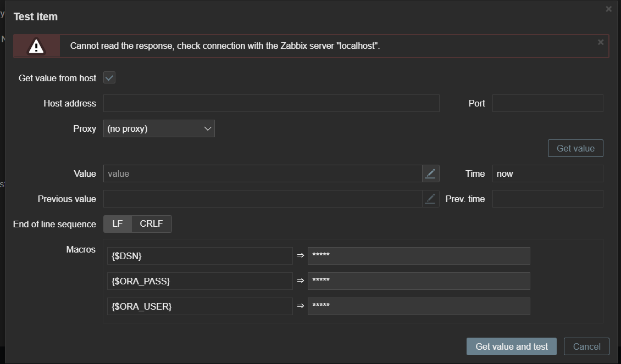621x364 pixels.
Task: Dismiss the error message banner
Action: pos(600,42)
